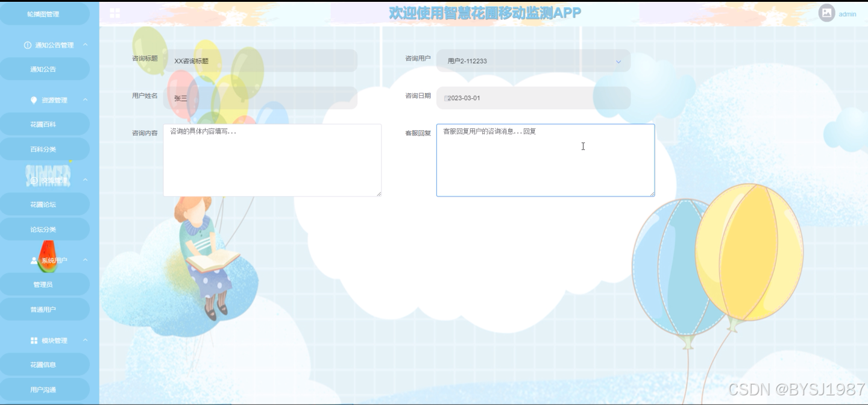
Task: Collapse the 系统用户 section chevron
Action: tap(85, 260)
